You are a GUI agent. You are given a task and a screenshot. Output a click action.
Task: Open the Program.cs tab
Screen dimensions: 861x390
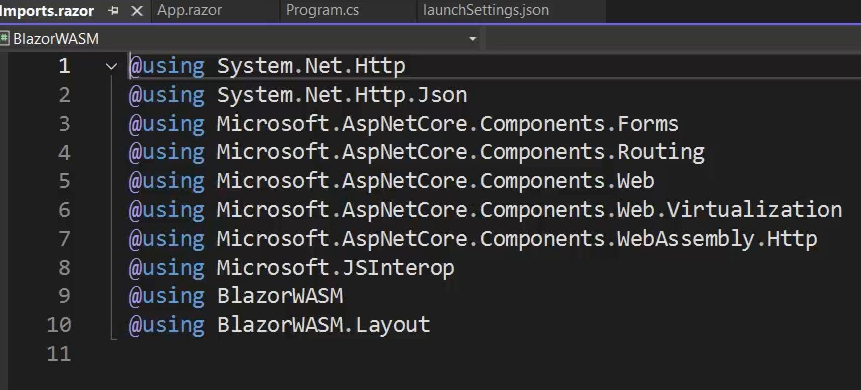click(x=322, y=10)
